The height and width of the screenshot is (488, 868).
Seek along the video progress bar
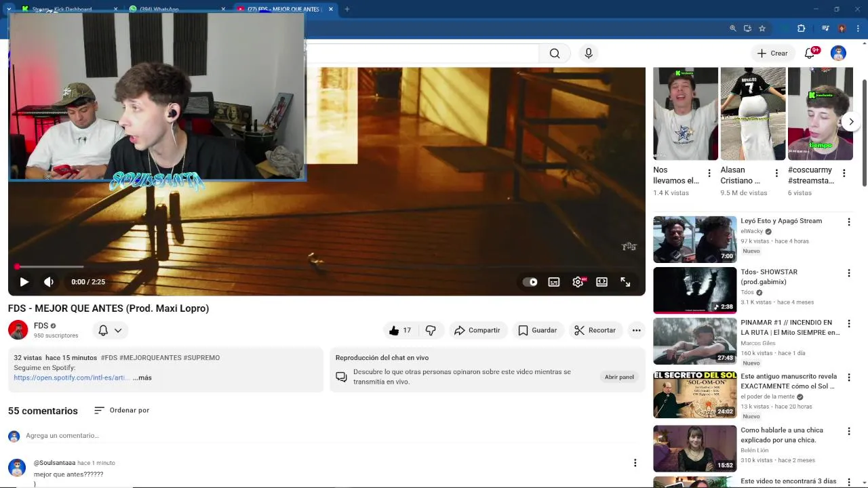[x=326, y=266]
